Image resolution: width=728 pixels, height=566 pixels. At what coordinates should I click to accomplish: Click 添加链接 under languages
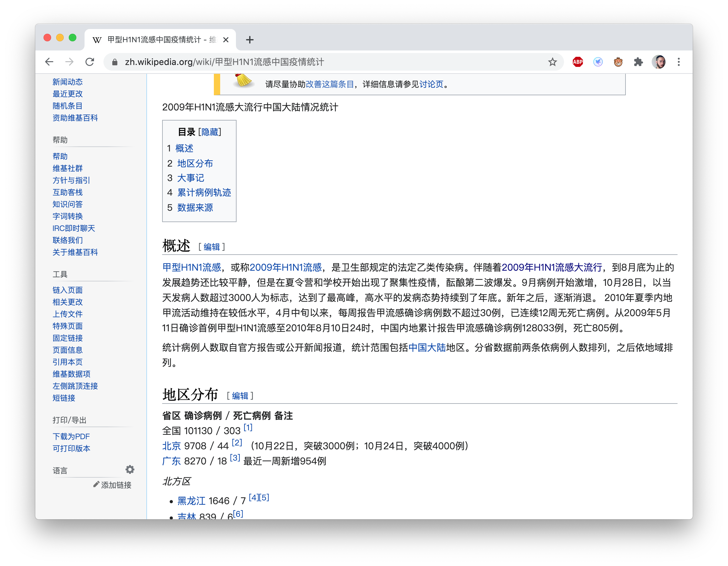[116, 485]
